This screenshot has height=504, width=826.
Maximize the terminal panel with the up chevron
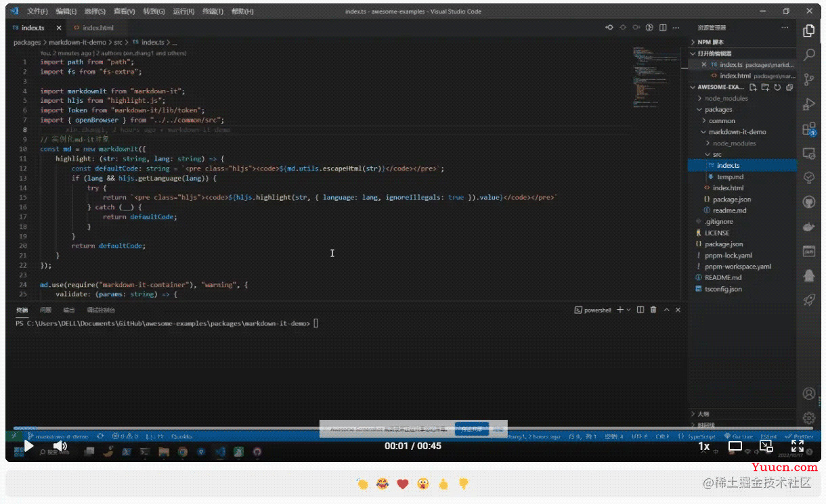coord(666,310)
